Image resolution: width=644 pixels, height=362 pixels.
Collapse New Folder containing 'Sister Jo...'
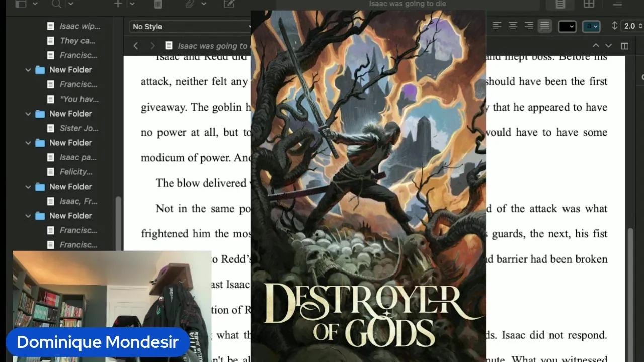pos(28,114)
